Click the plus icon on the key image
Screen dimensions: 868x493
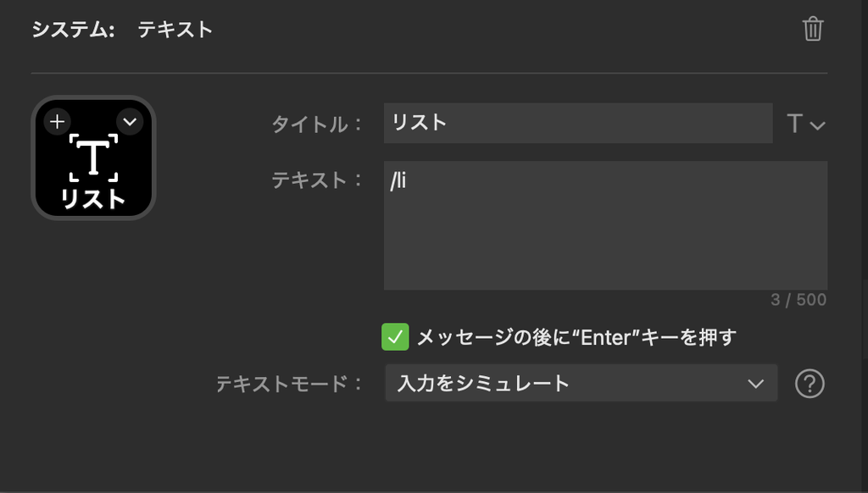click(58, 122)
